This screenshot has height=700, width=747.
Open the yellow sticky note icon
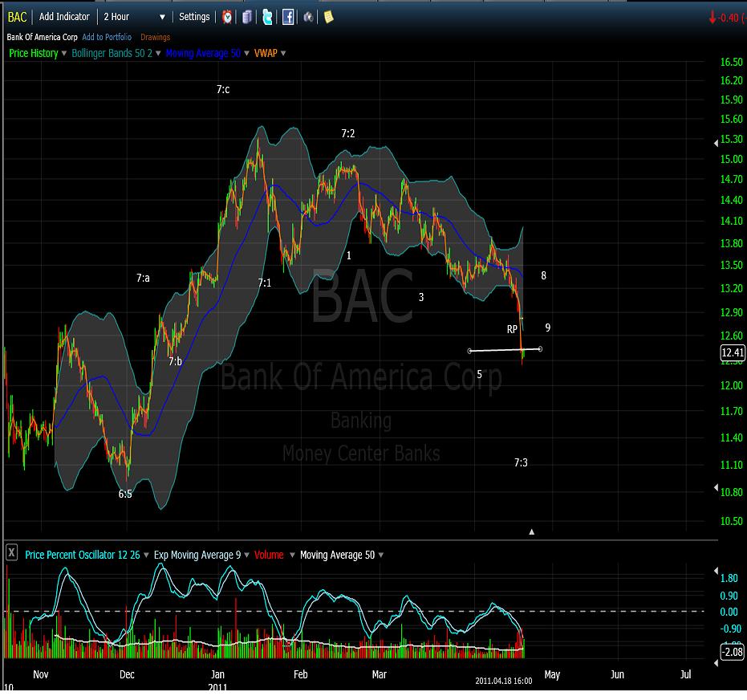point(328,17)
